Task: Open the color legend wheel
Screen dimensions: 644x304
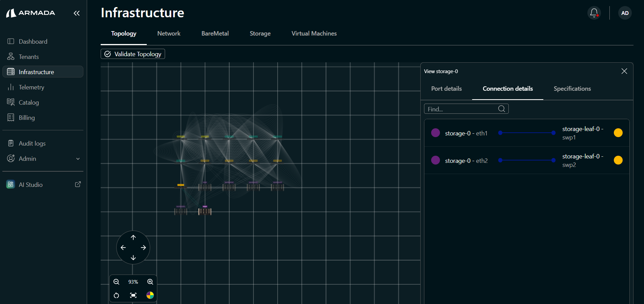Action: point(150,296)
